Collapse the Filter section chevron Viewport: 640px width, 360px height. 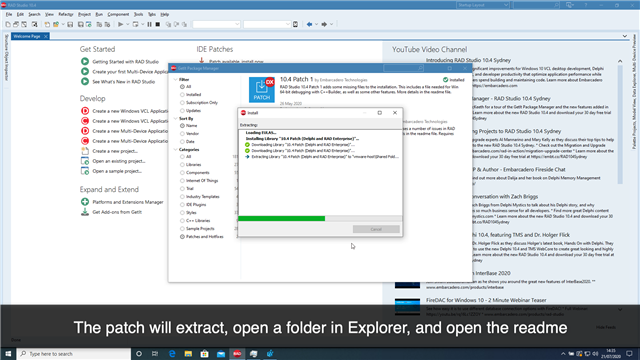click(176, 80)
